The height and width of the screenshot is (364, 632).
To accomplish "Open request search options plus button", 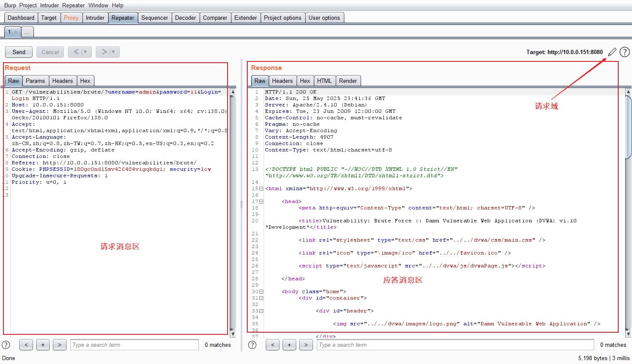I will pos(43,345).
